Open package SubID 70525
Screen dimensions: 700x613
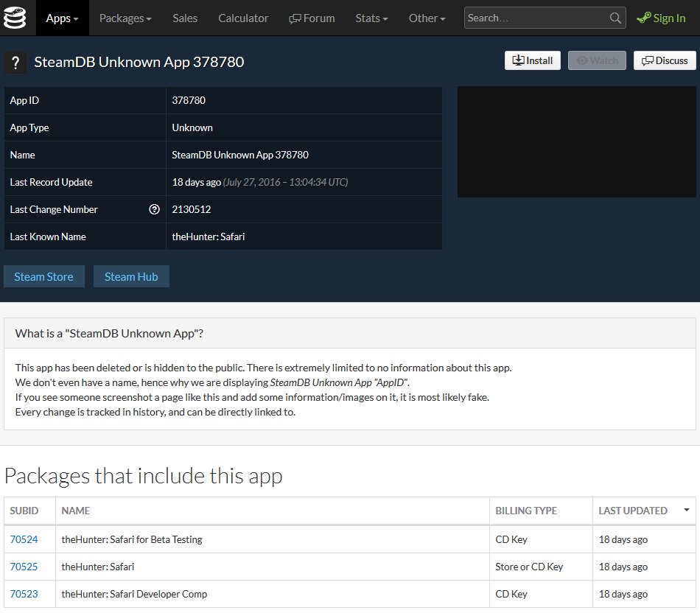24,567
